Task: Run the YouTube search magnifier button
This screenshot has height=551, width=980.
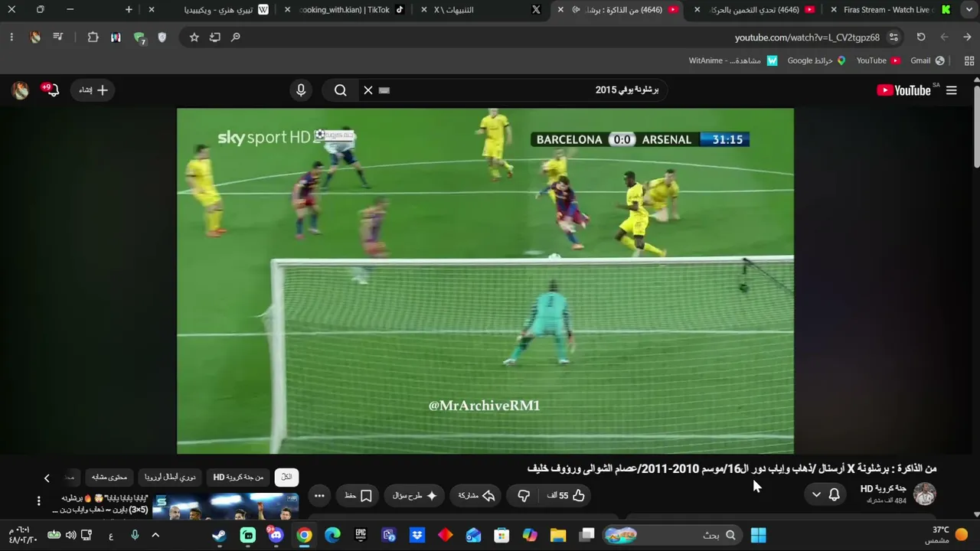Action: (341, 90)
